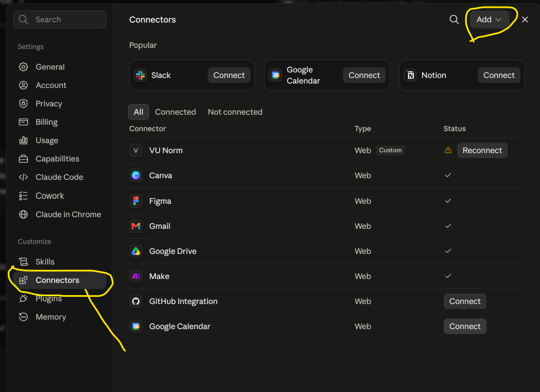Click the Connector column header
This screenshot has height=392, width=540.
148,129
